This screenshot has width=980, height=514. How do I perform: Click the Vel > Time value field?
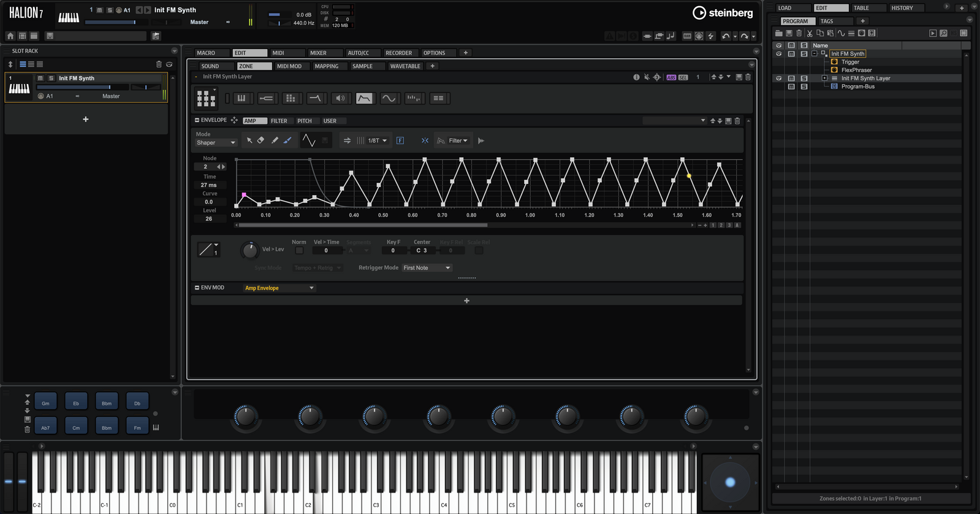326,250
